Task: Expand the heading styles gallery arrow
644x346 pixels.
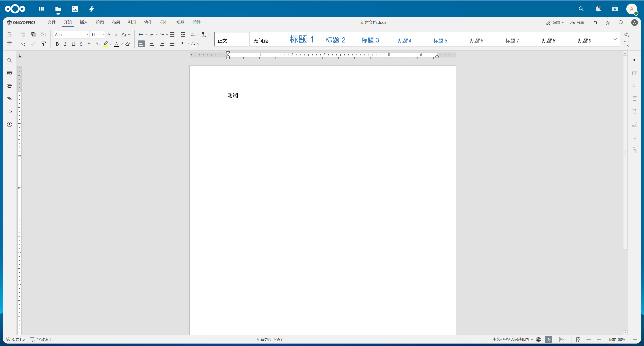Action: 615,39
